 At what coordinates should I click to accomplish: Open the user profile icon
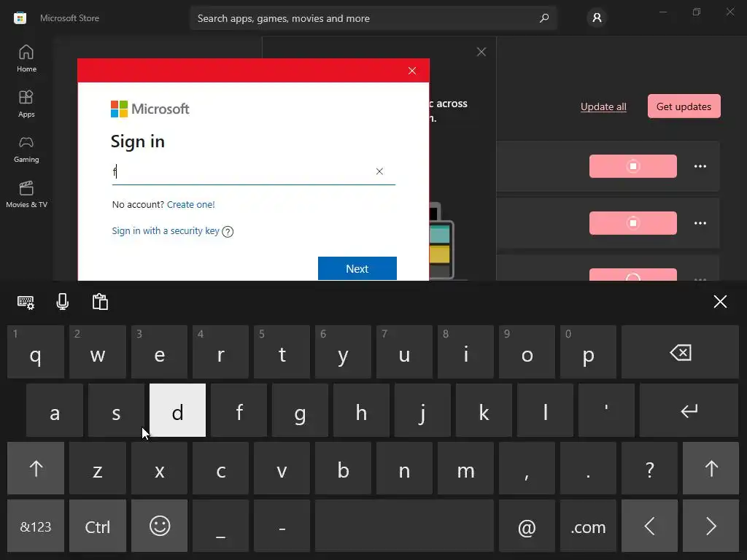coord(597,18)
